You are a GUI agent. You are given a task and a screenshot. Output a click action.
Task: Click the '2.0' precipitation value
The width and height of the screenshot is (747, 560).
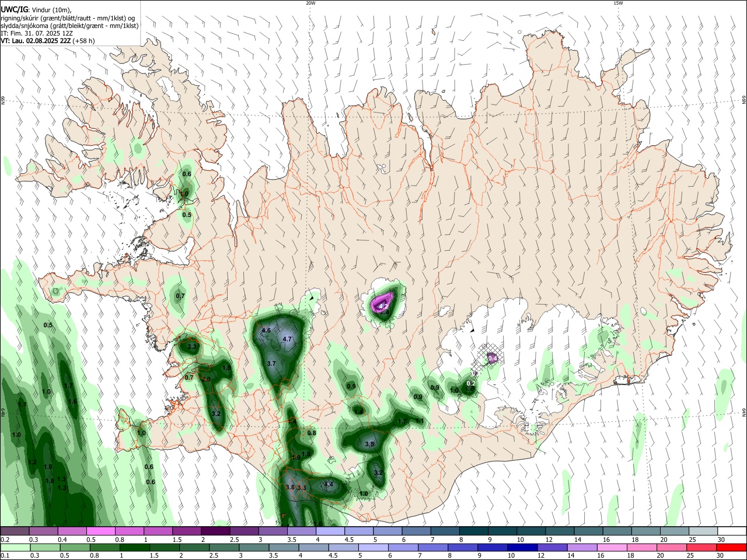(205, 379)
